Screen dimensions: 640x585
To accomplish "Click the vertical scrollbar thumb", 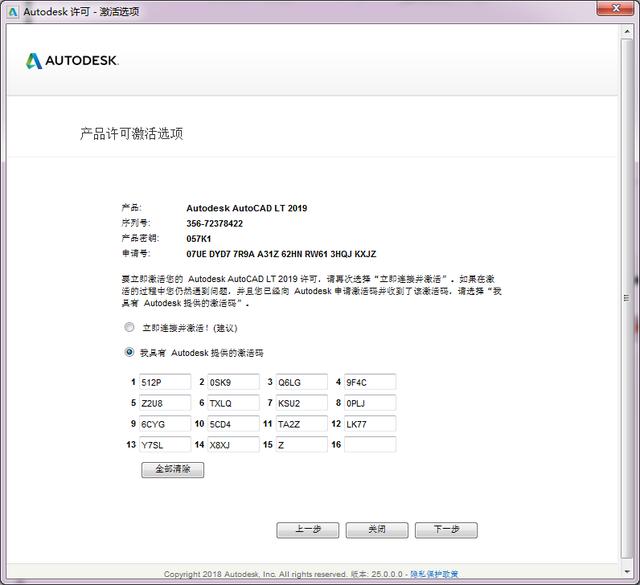I will coord(627,298).
